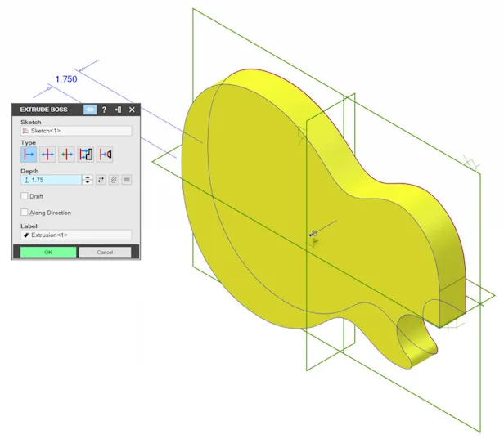Open help with the question mark icon
504x439 pixels.
click(104, 110)
